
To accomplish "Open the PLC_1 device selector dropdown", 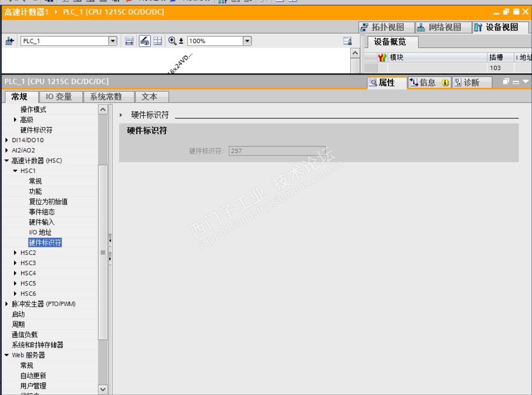I will click(x=112, y=41).
